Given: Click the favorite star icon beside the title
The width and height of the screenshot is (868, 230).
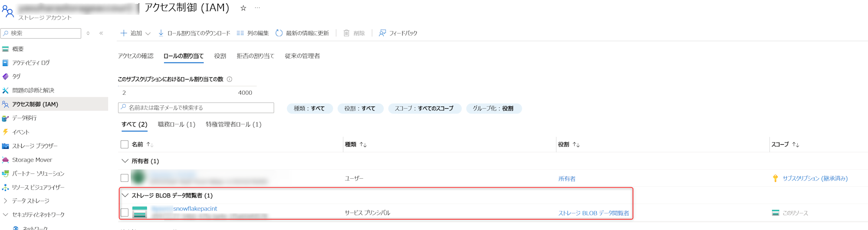Looking at the screenshot, I should [243, 8].
